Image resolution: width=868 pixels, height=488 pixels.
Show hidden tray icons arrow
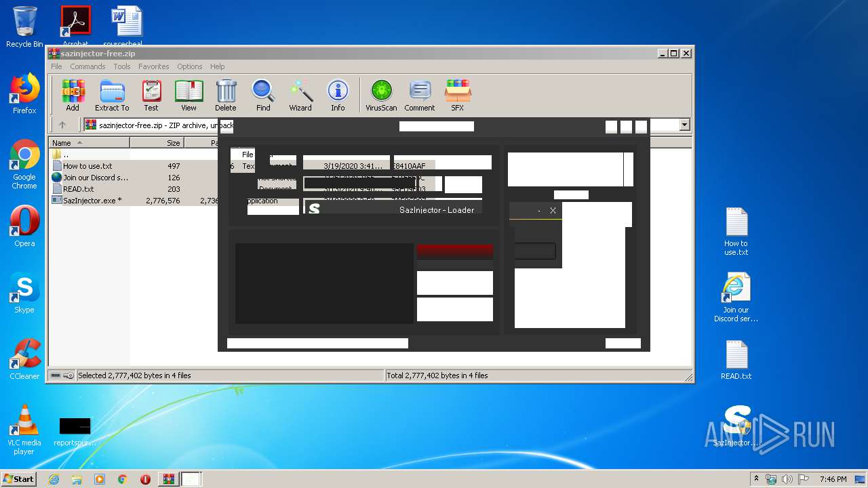[x=757, y=479]
